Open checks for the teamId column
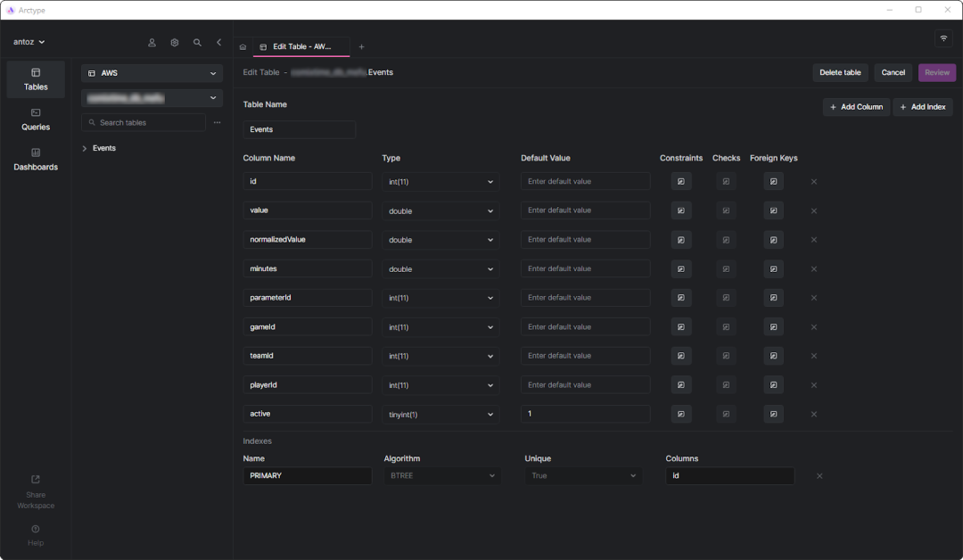This screenshot has height=560, width=963. (726, 356)
